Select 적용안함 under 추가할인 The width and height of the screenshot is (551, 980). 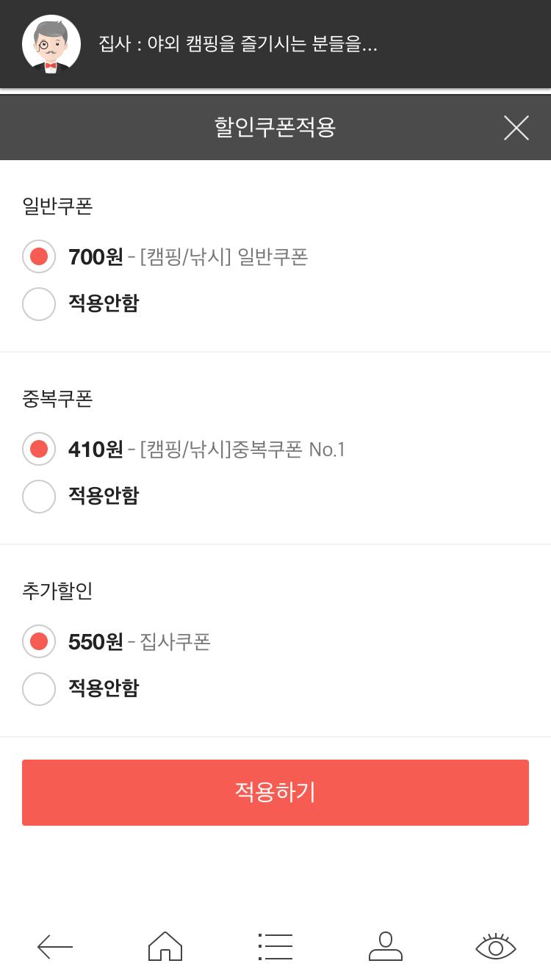(x=39, y=688)
